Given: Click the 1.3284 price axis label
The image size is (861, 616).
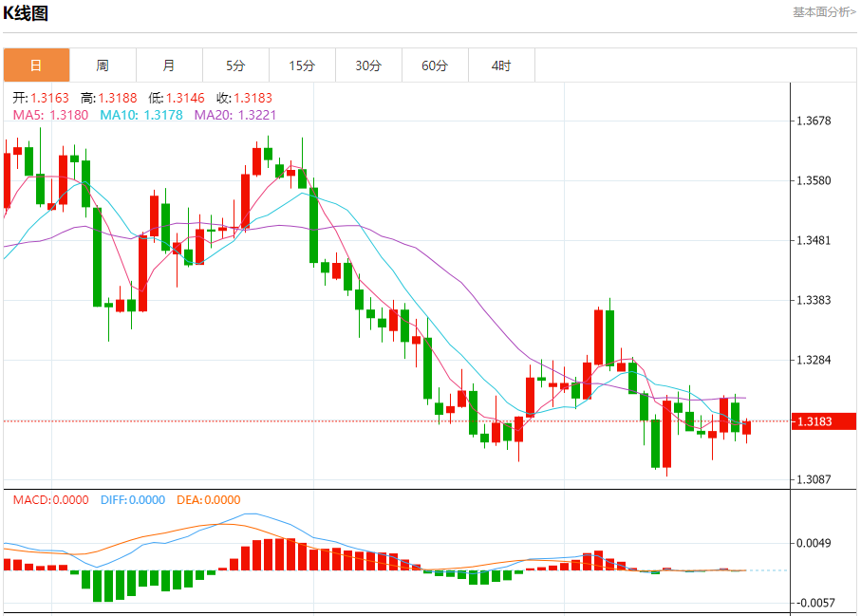Looking at the screenshot, I should coord(814,360).
